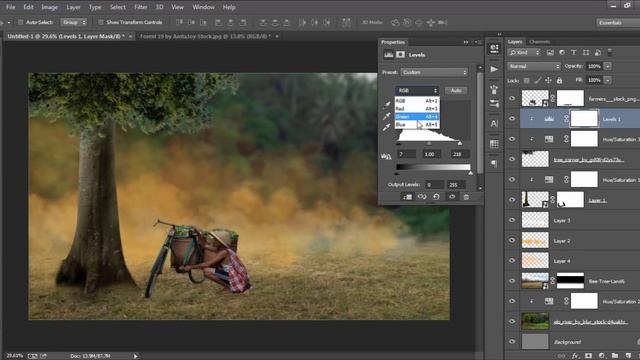Viewport: 640px width, 360px height.
Task: Toggle visibility of Bee Tree Lands layer
Action: (512, 281)
